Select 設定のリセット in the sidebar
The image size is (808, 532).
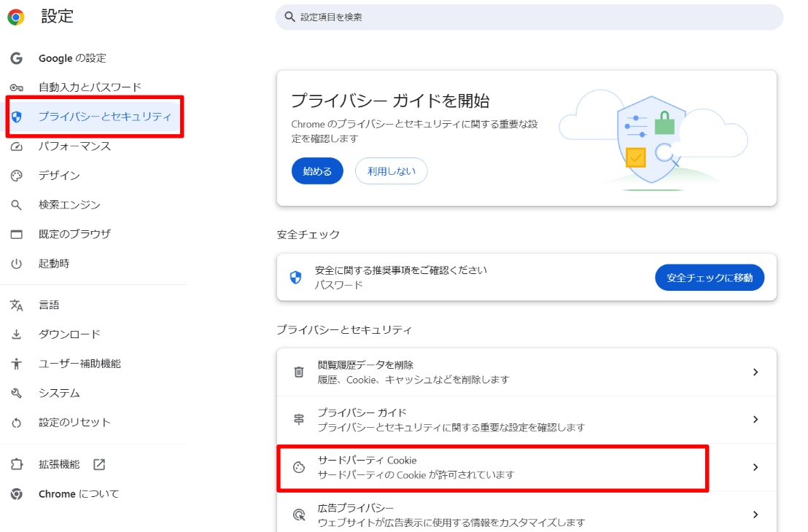[74, 423]
